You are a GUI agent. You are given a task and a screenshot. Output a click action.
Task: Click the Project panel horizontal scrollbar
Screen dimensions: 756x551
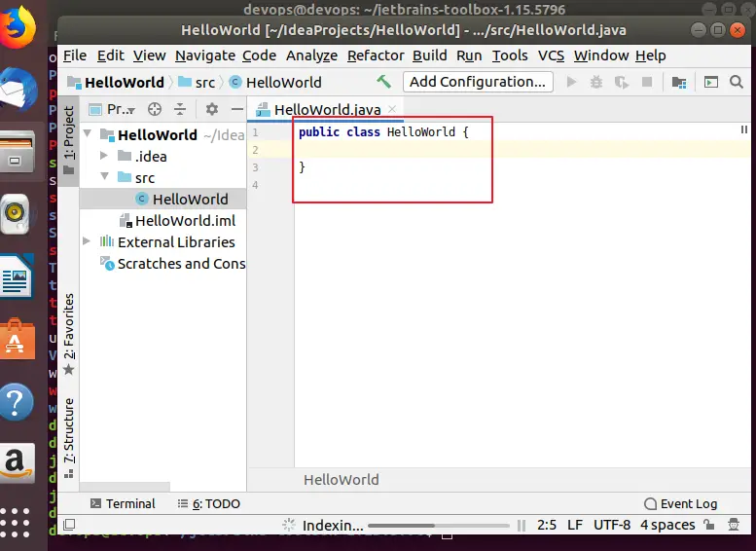125,487
